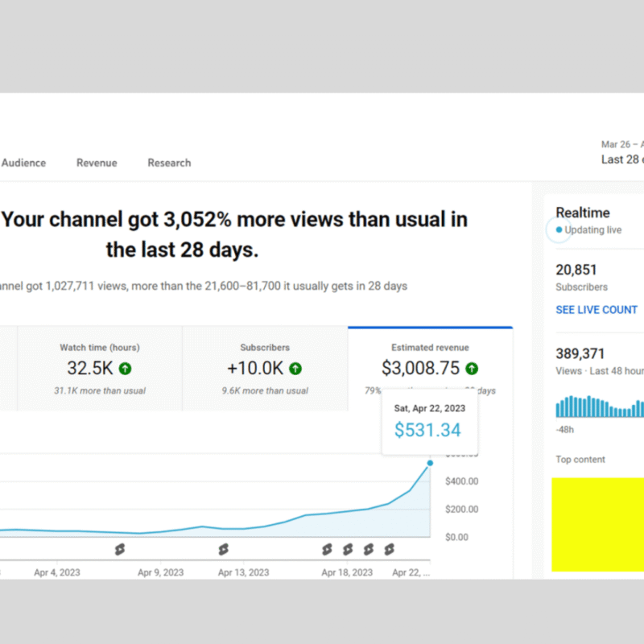Click the green arrow beside +10.0K Subscribers

pos(295,368)
